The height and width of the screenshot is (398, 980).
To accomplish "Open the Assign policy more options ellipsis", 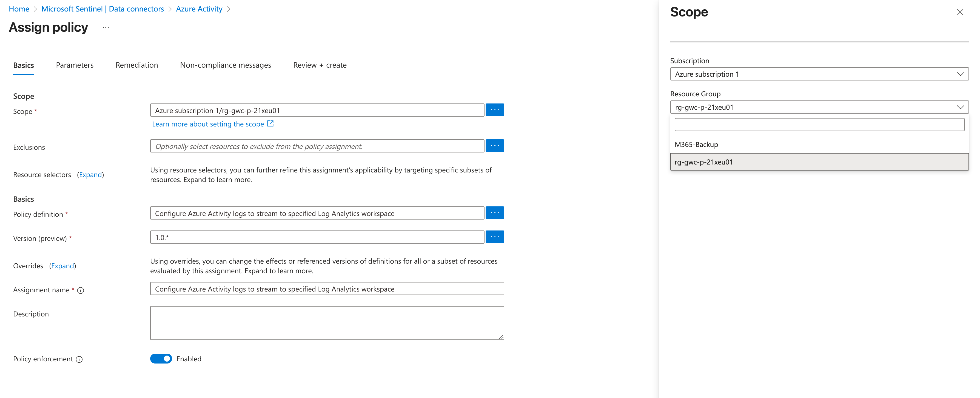I will [x=106, y=27].
